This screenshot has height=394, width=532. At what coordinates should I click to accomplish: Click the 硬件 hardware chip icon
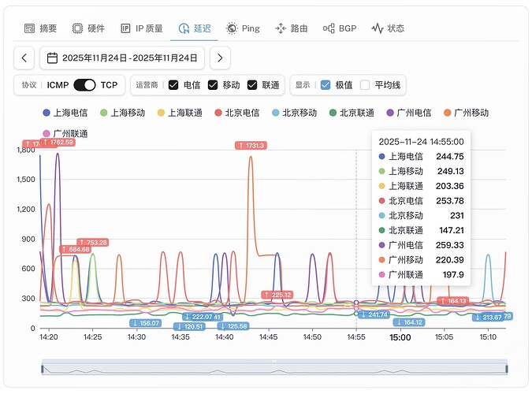[x=77, y=28]
